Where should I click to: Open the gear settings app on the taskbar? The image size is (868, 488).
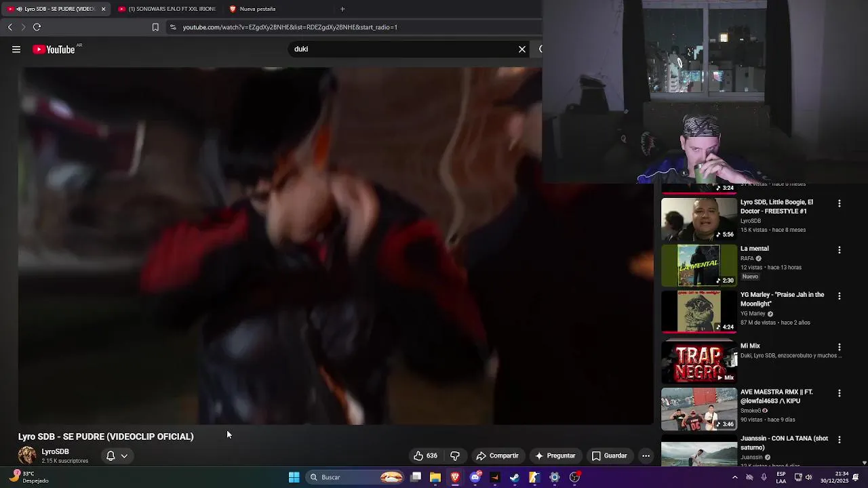[x=555, y=477]
